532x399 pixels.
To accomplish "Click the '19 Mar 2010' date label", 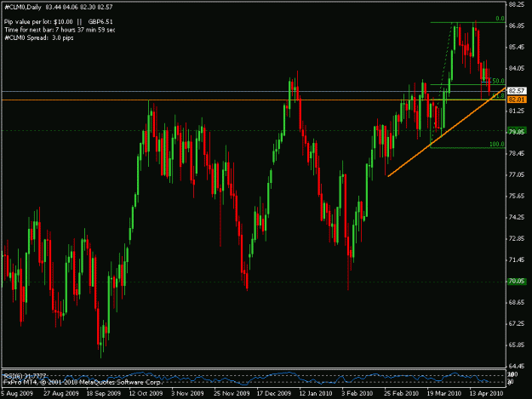I will click(x=443, y=394).
